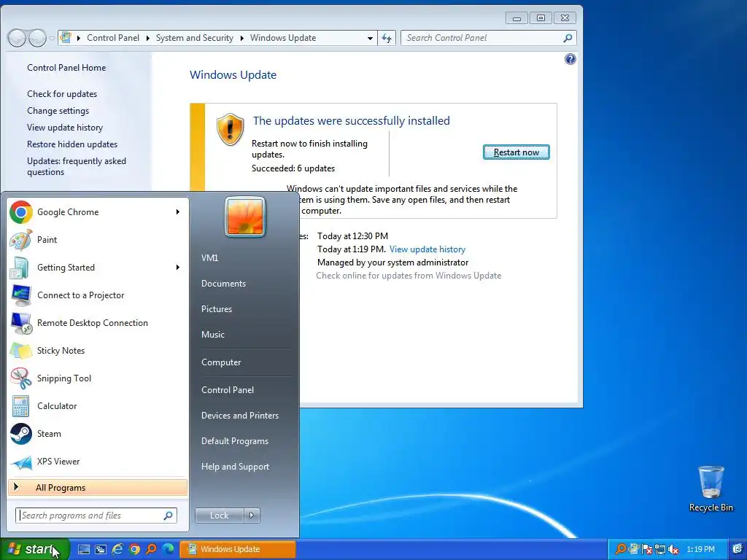
Task: Open Pictures from the Start menu
Action: click(216, 309)
